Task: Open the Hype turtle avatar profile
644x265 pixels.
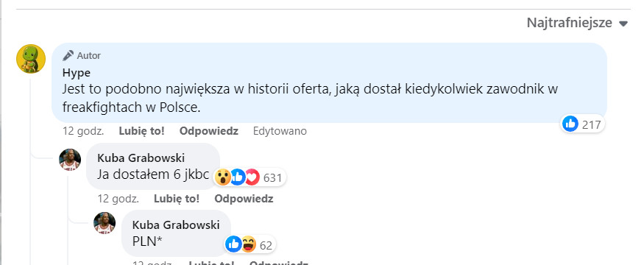Action: click(31, 59)
